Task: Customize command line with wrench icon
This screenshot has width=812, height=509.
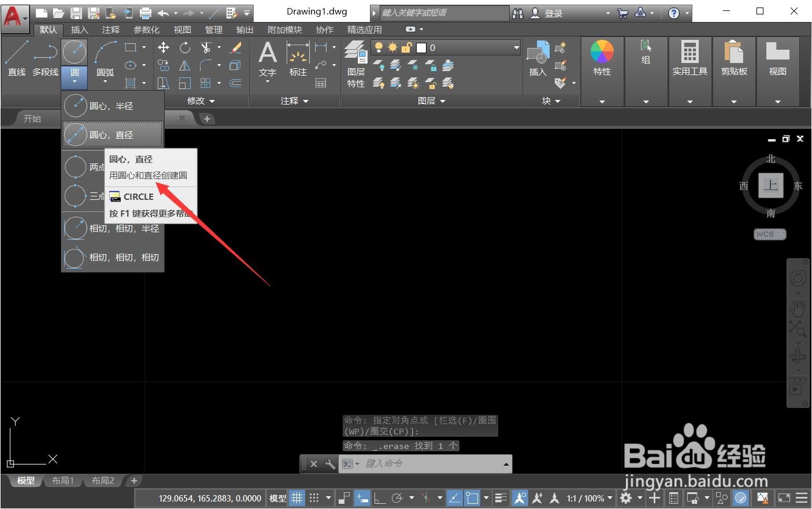Action: point(330,464)
